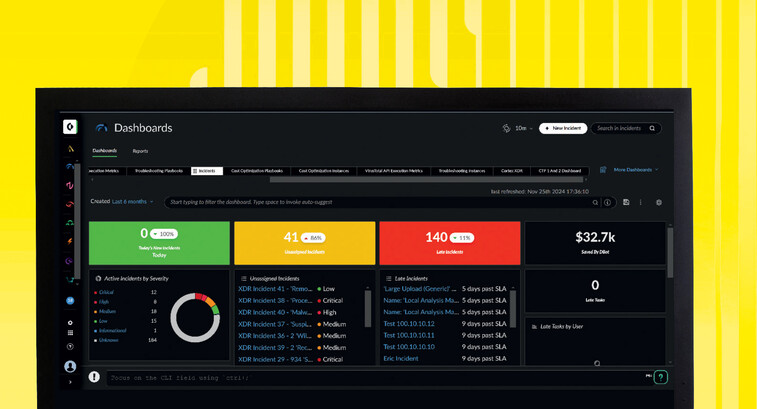Click the exclamation alert icon near CLI
The height and width of the screenshot is (409, 757).
[94, 377]
